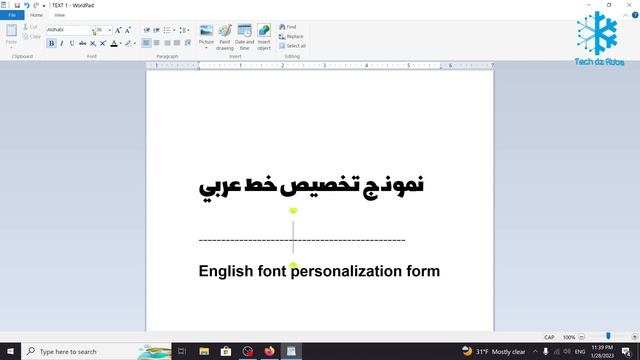Click the zoom in plus button
Screen dimensions: 640x360
(634, 337)
